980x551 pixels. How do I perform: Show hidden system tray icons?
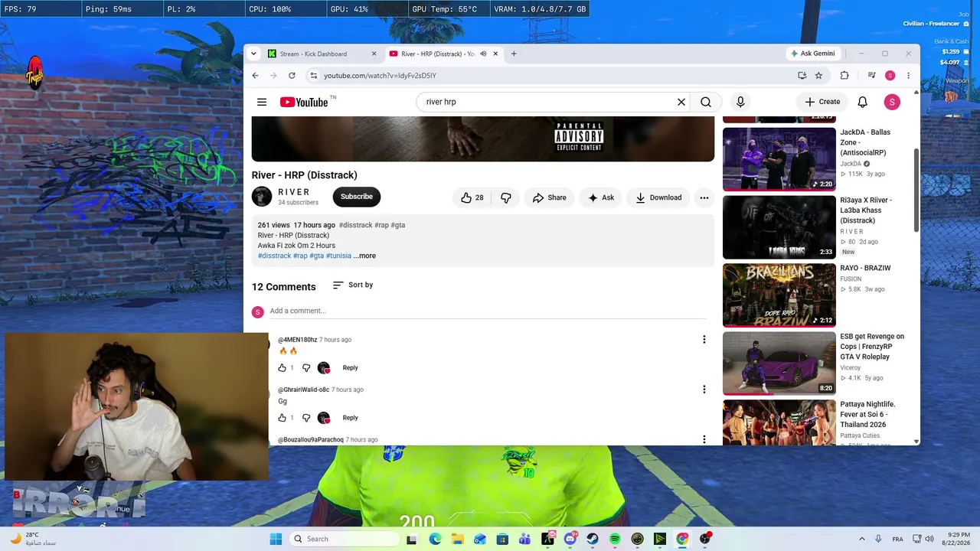tap(861, 539)
